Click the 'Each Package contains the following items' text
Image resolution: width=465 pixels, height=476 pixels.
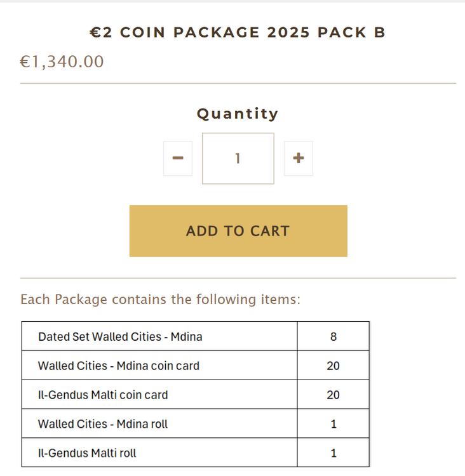[161, 299]
